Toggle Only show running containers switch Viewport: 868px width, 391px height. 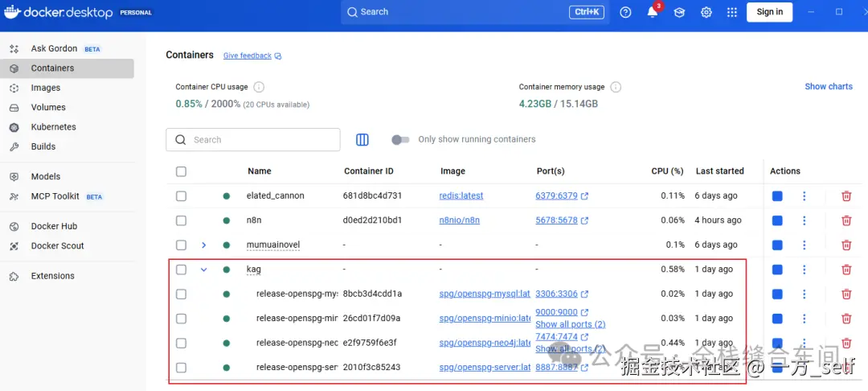point(400,139)
